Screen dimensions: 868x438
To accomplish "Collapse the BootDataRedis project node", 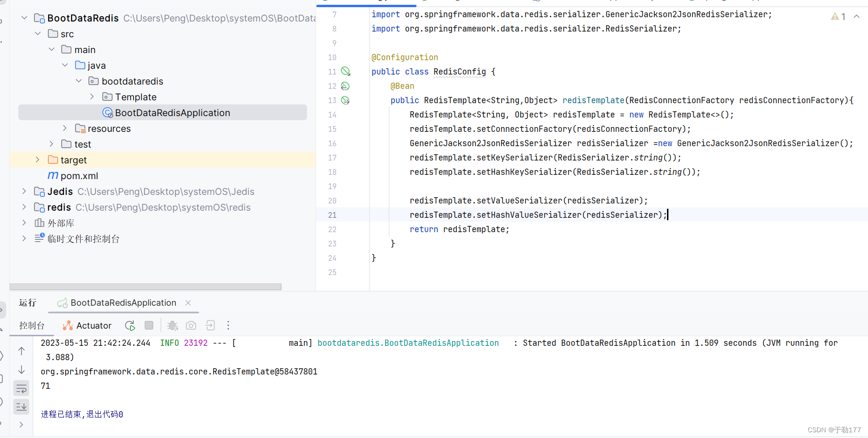I will click(x=24, y=18).
